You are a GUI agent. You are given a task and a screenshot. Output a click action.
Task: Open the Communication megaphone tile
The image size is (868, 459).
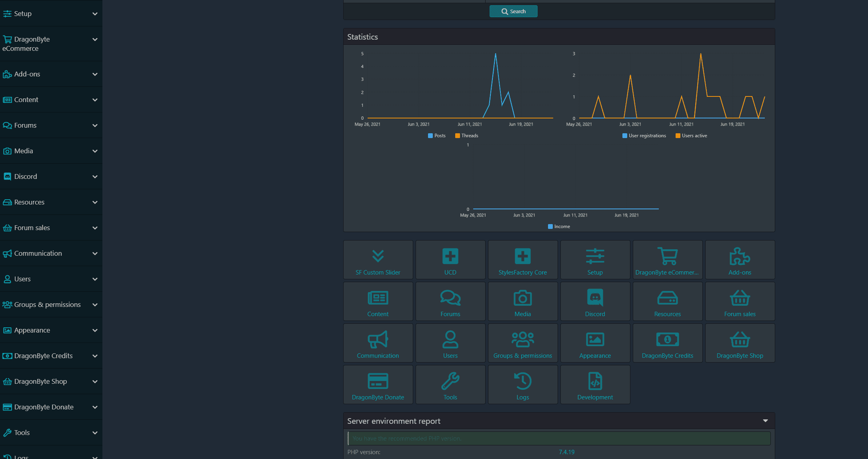pos(378,343)
